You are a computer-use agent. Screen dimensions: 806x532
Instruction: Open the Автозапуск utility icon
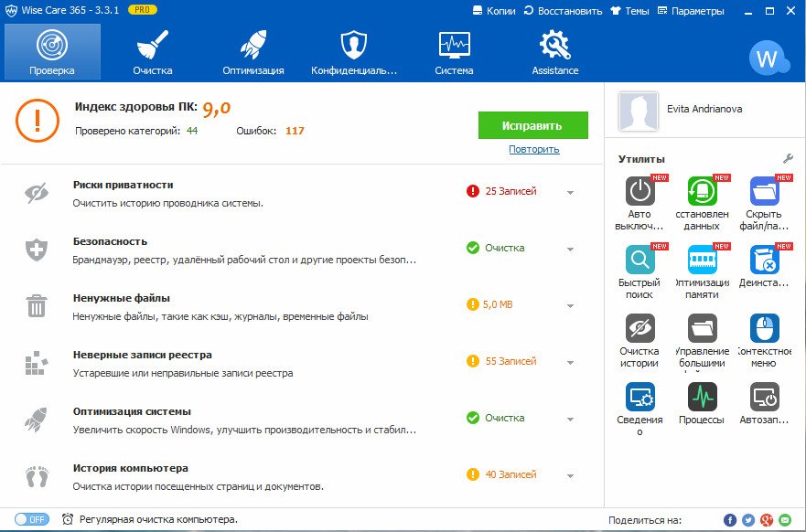click(764, 397)
